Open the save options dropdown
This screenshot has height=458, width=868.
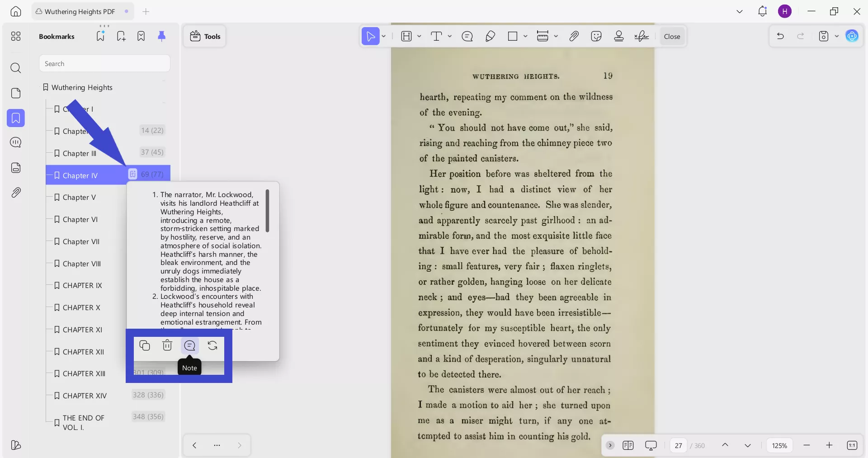tap(836, 36)
